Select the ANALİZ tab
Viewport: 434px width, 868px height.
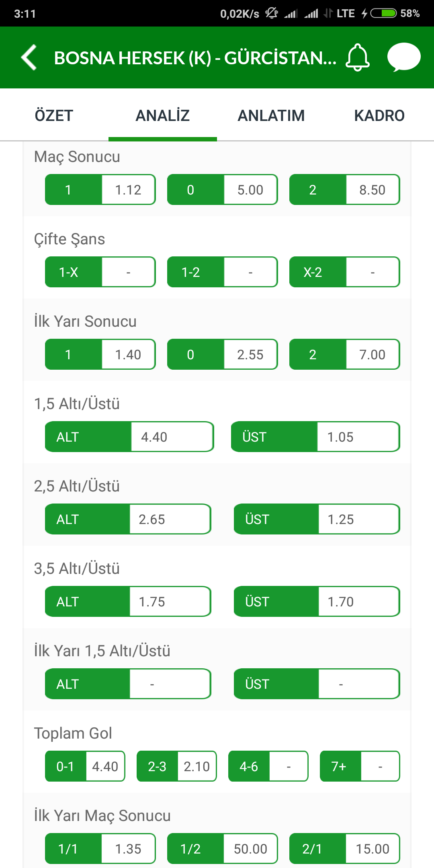(163, 115)
